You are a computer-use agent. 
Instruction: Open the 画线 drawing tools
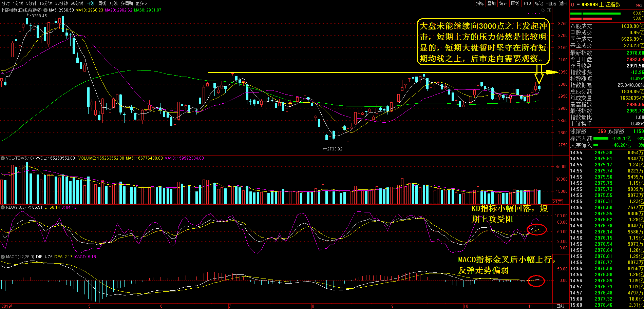point(515,3)
